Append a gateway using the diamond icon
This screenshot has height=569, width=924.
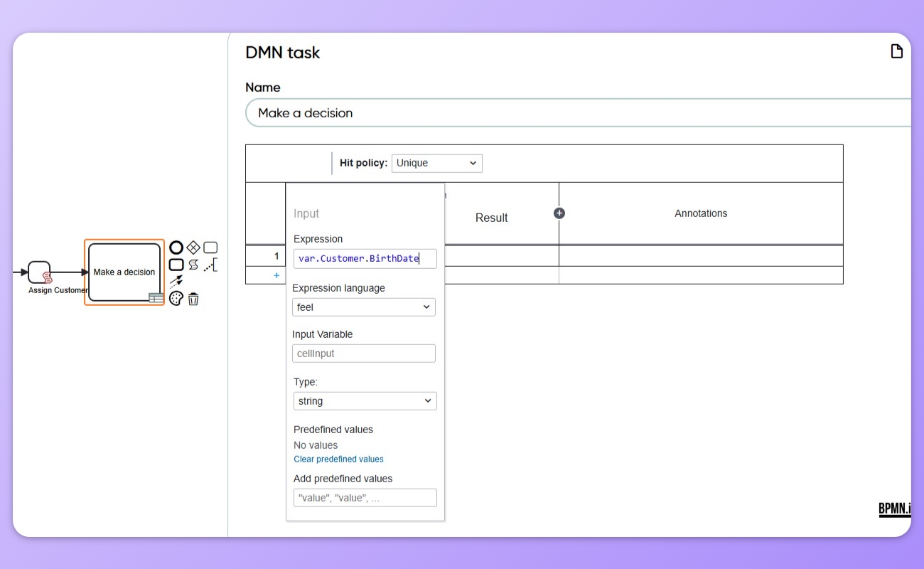(193, 248)
